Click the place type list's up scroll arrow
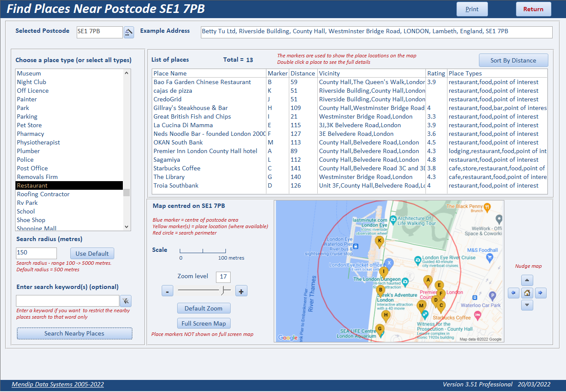This screenshot has width=566, height=392. tap(127, 73)
